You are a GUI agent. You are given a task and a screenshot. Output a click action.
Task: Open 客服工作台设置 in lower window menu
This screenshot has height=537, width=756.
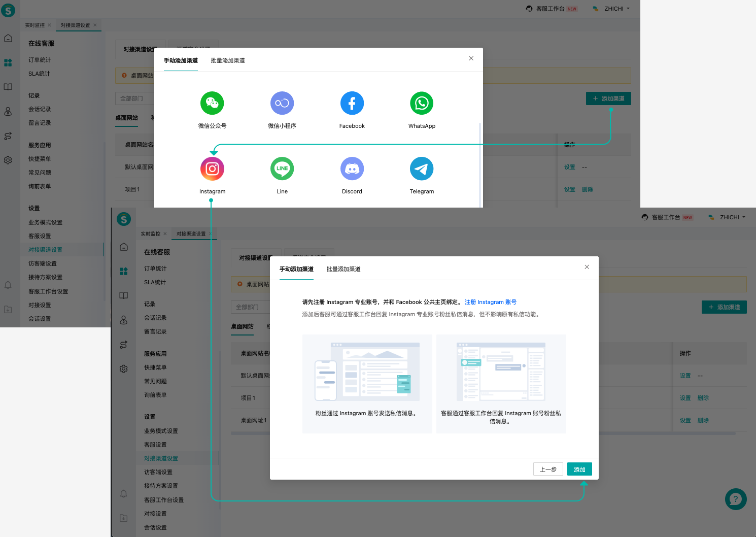tap(164, 500)
